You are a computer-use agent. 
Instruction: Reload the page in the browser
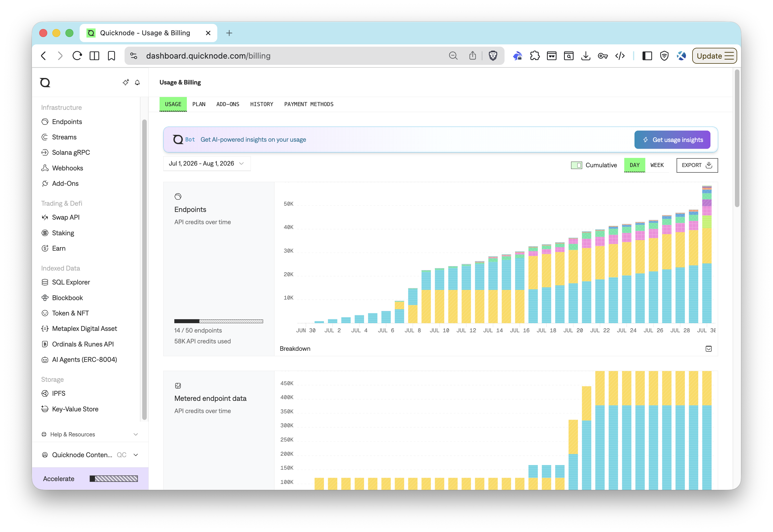click(77, 56)
